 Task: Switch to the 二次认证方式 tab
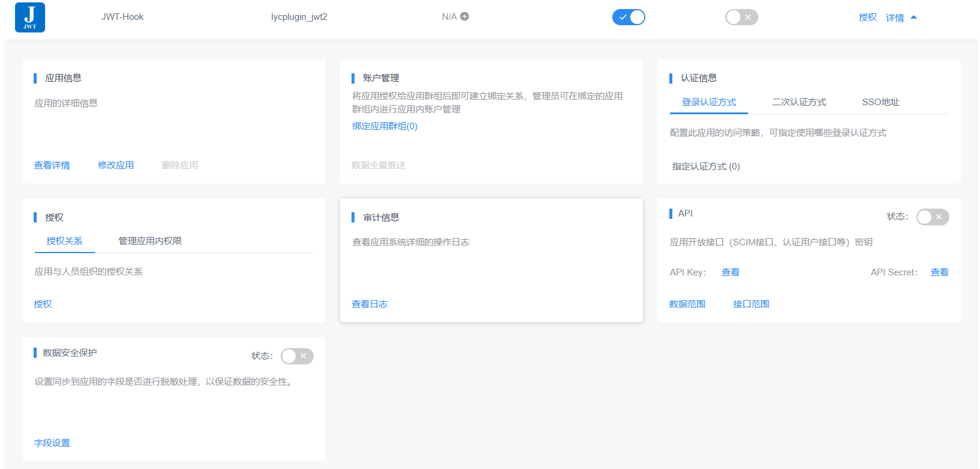[x=799, y=102]
